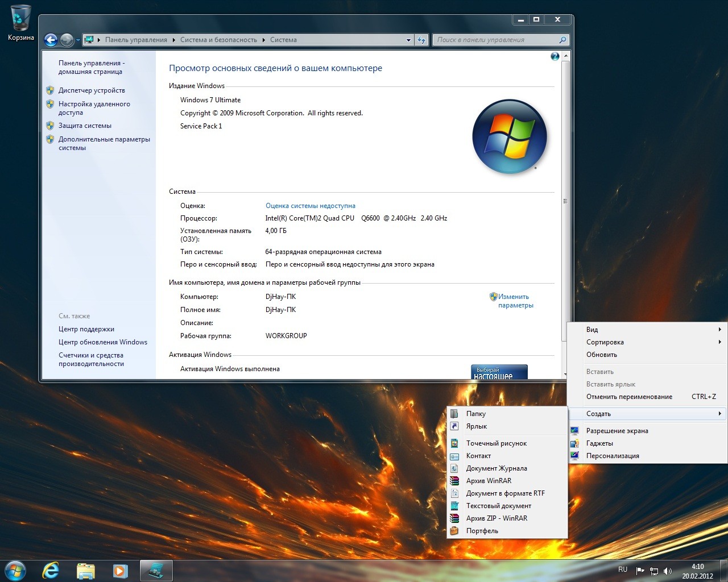Click the briefcase icon next to Портфель
This screenshot has height=582, width=728.
[454, 531]
